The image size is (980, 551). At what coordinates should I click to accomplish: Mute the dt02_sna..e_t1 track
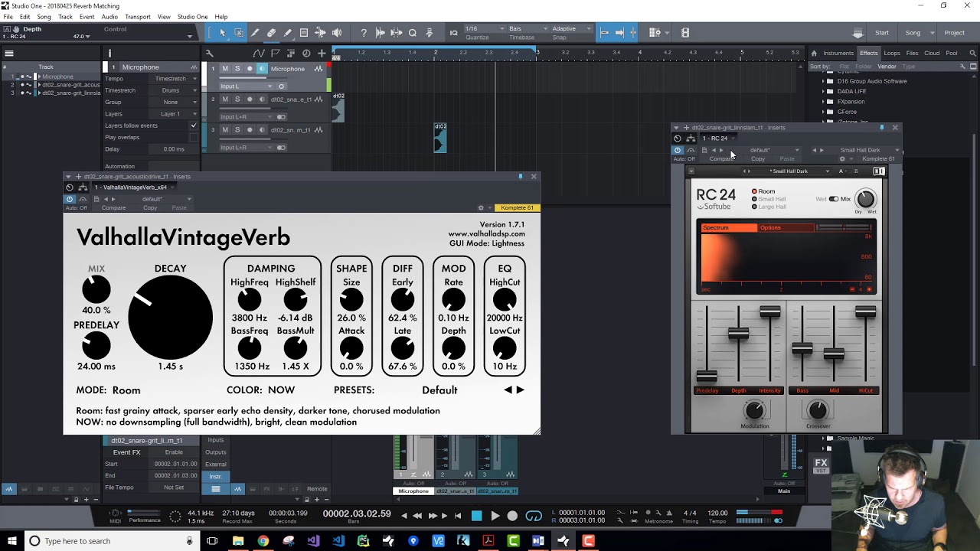225,99
